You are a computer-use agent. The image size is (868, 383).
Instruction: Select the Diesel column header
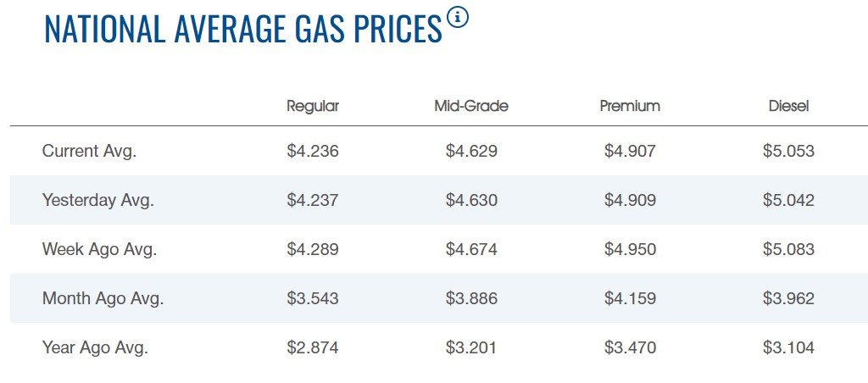tap(788, 106)
